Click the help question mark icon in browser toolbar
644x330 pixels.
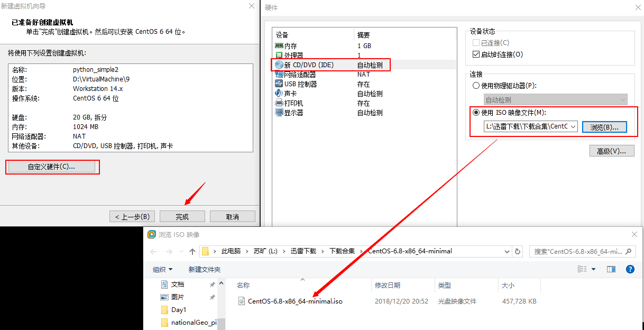click(x=630, y=269)
